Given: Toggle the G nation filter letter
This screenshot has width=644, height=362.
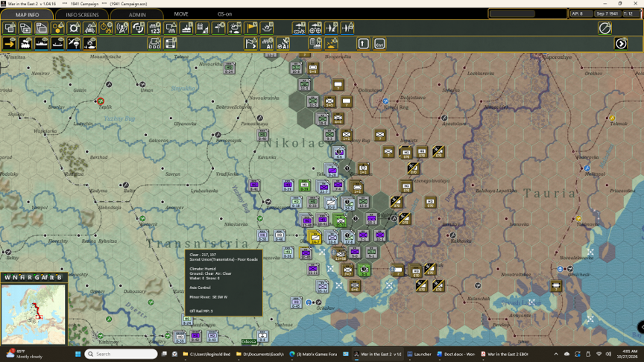Looking at the screenshot, I should tap(37, 277).
